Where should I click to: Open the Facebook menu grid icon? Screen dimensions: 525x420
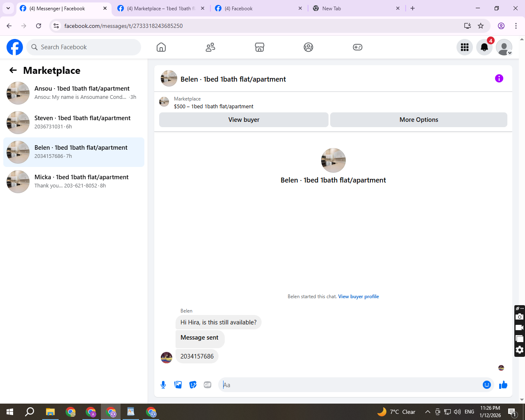[x=465, y=47]
